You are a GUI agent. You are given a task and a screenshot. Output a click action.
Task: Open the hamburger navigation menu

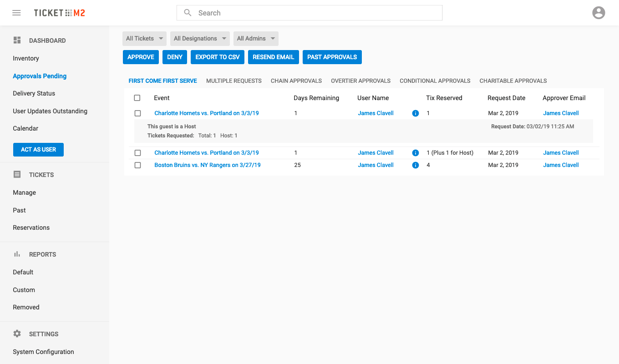(x=16, y=13)
